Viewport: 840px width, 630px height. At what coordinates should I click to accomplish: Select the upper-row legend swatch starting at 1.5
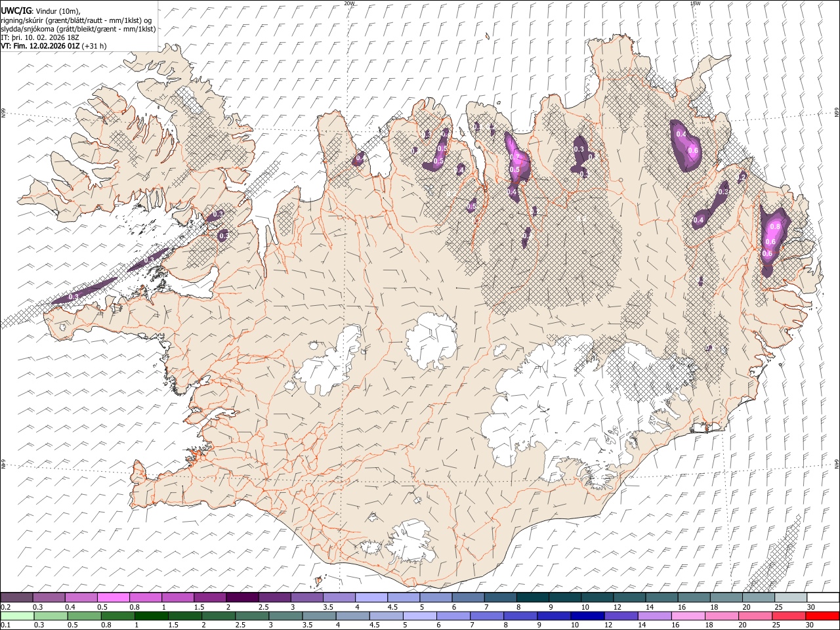[x=210, y=598]
